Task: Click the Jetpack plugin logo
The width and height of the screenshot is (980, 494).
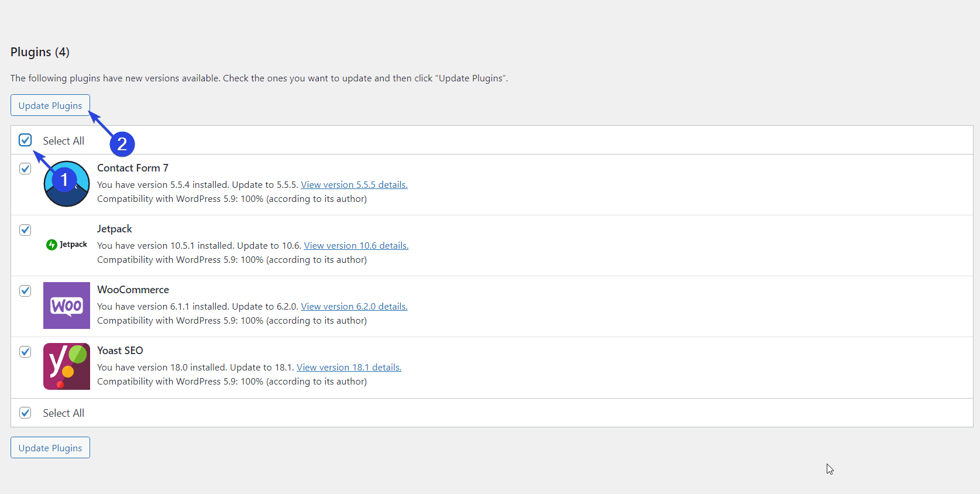Action: [x=67, y=245]
